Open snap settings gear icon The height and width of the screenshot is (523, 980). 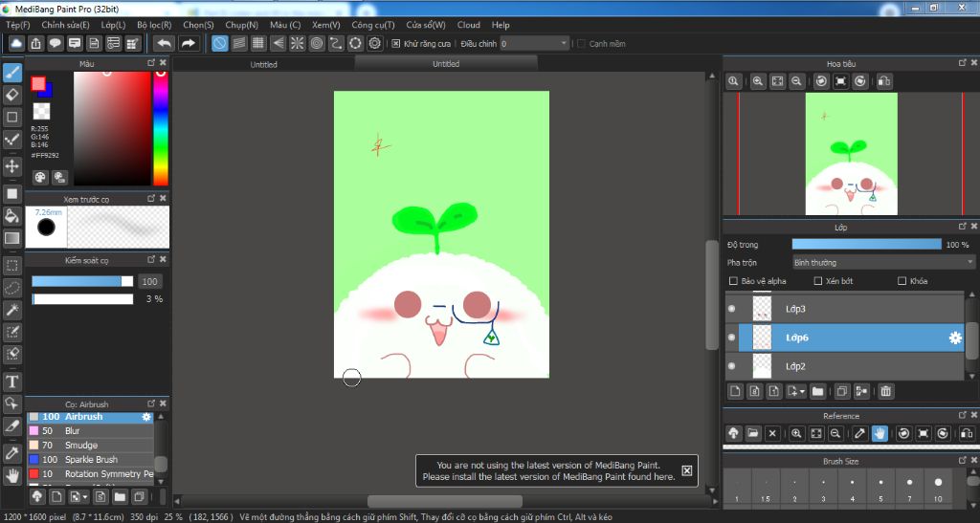374,43
